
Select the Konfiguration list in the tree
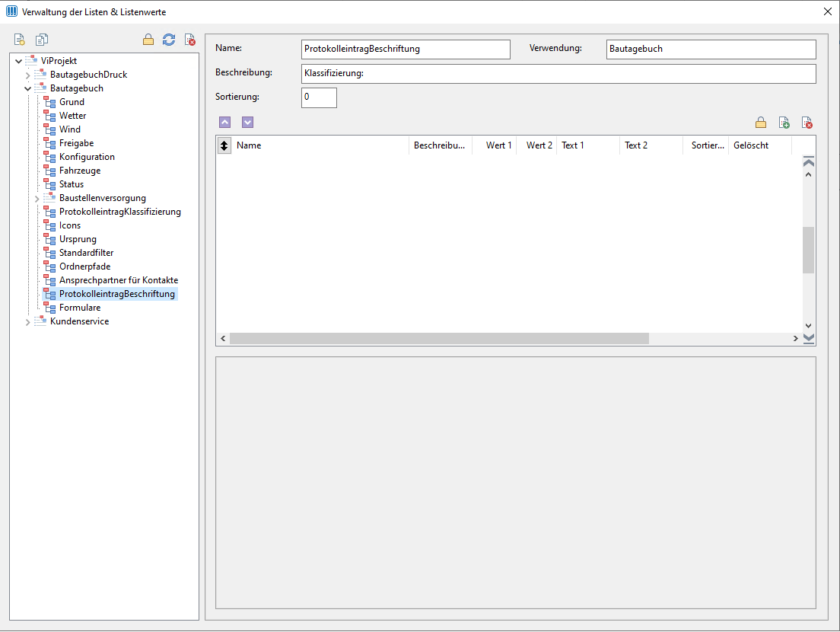[87, 157]
